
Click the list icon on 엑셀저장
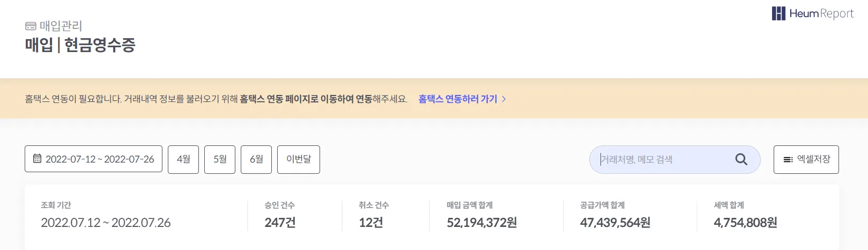click(x=788, y=159)
